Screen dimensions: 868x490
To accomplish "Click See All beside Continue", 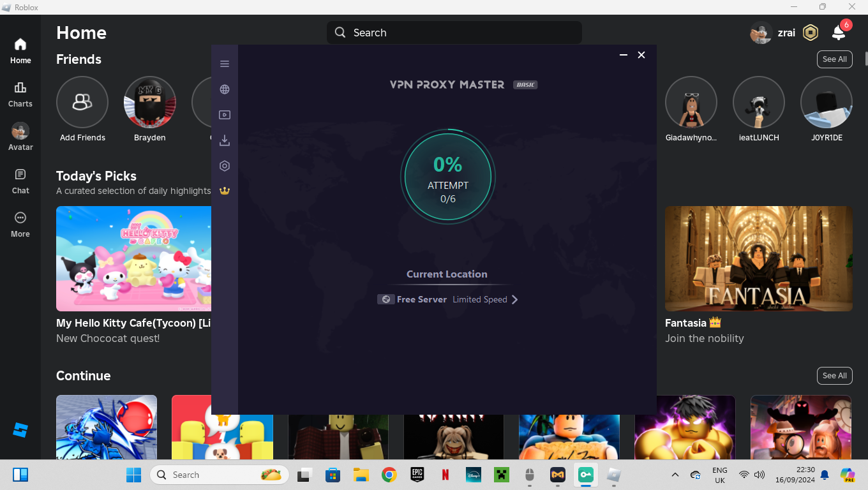I will tap(834, 376).
